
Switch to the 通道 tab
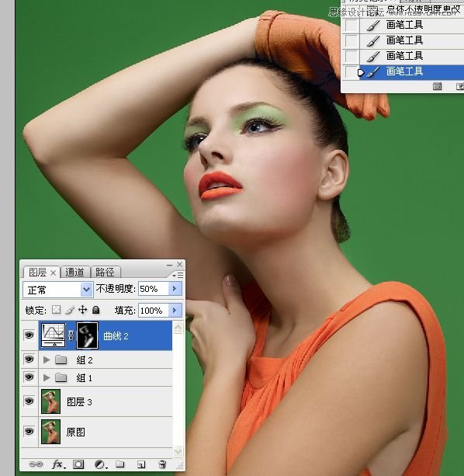74,272
